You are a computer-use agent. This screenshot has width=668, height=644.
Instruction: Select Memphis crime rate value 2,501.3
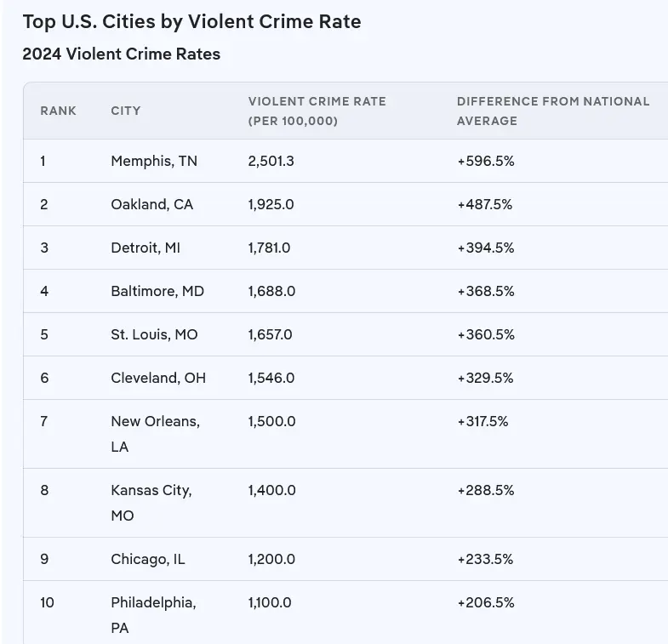click(x=271, y=161)
